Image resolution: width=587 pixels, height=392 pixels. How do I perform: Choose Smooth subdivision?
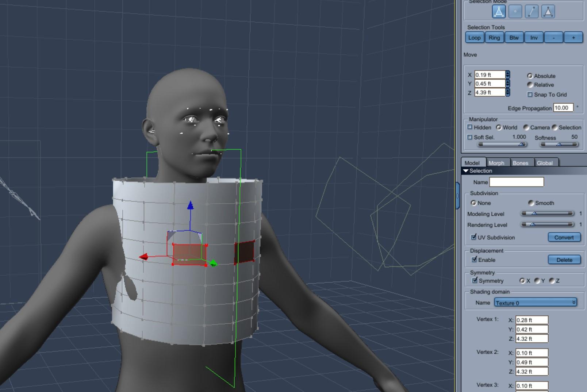point(531,203)
